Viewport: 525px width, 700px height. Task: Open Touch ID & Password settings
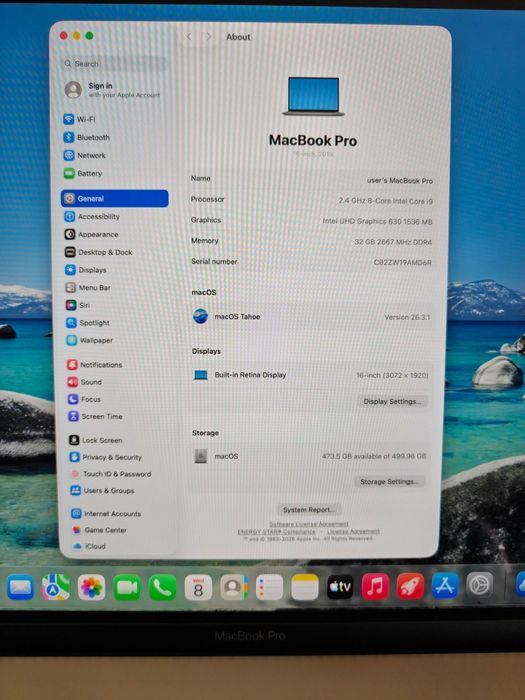point(110,474)
